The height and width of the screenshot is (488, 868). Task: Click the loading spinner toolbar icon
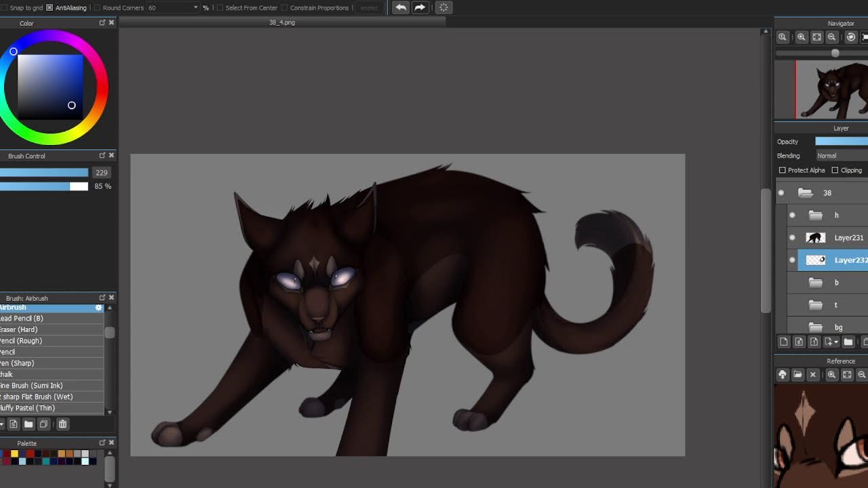point(443,7)
